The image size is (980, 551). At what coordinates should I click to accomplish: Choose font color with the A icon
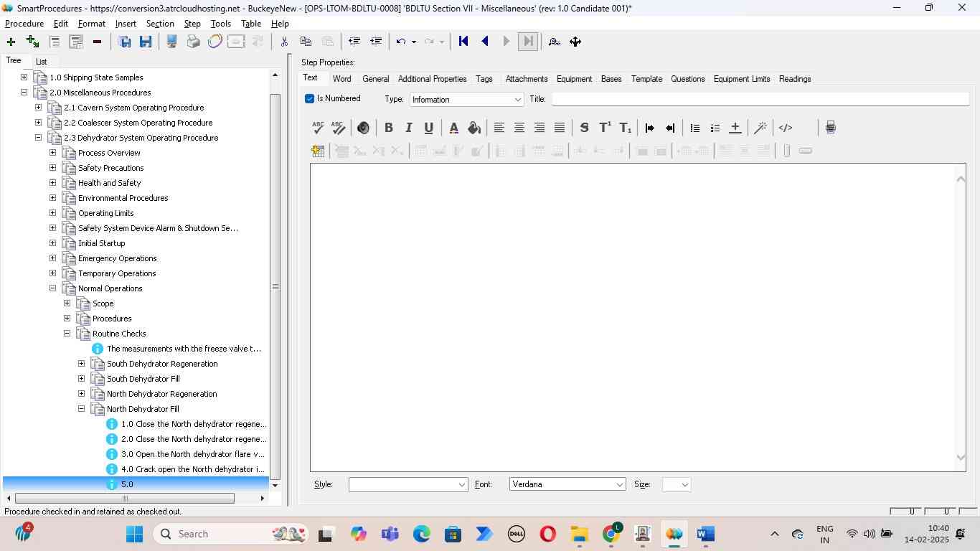[x=453, y=128]
